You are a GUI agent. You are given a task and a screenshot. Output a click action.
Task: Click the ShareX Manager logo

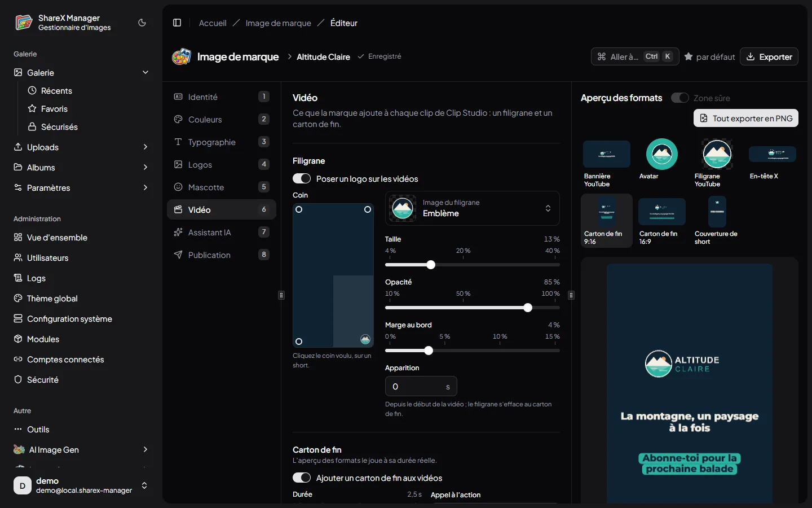click(x=23, y=23)
